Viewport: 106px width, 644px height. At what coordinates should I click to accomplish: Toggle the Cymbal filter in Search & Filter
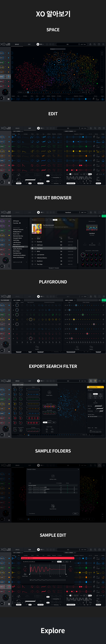pos(100,396)
